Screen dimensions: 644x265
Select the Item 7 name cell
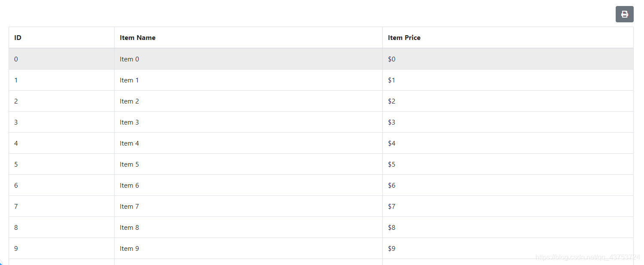pos(248,207)
